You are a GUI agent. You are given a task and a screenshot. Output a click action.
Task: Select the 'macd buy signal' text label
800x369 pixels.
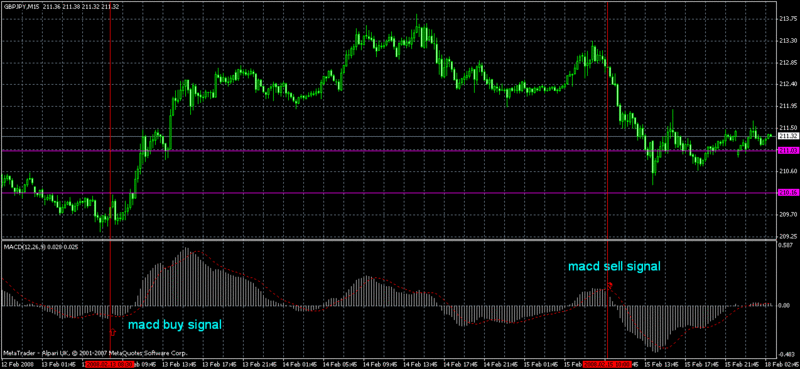[x=174, y=325]
